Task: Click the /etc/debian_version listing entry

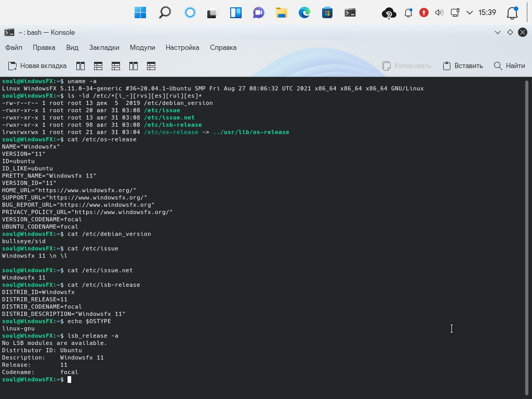Action: 179,103
